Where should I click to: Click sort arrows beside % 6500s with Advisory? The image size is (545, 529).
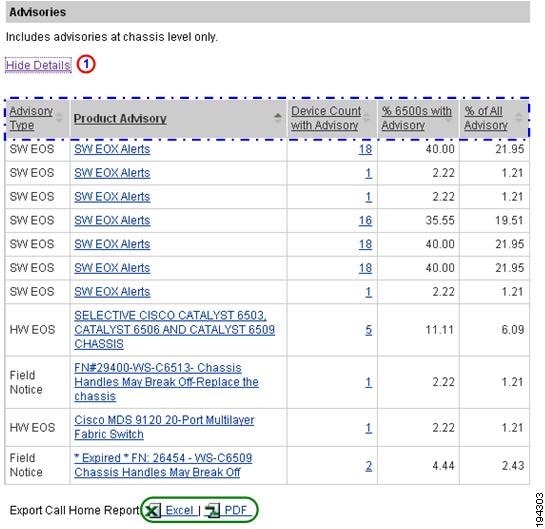click(449, 118)
